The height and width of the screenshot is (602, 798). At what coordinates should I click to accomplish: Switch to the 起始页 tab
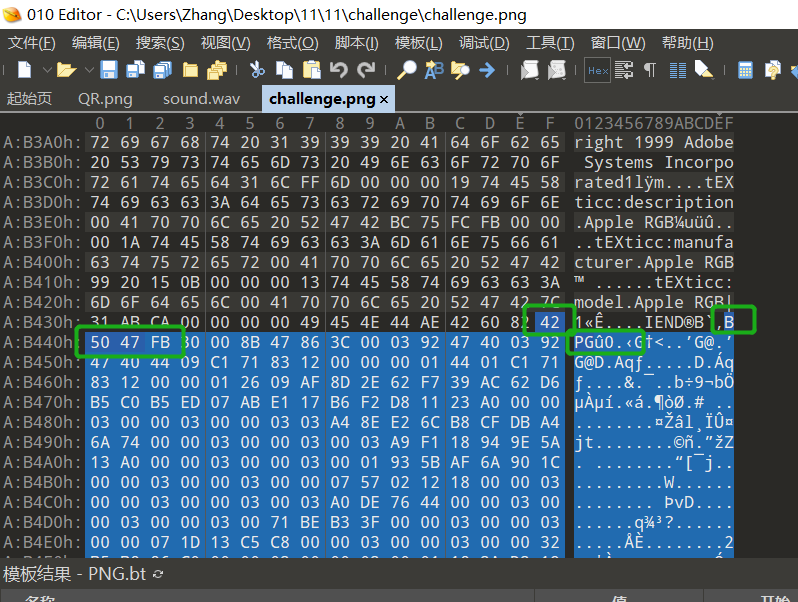[29, 98]
